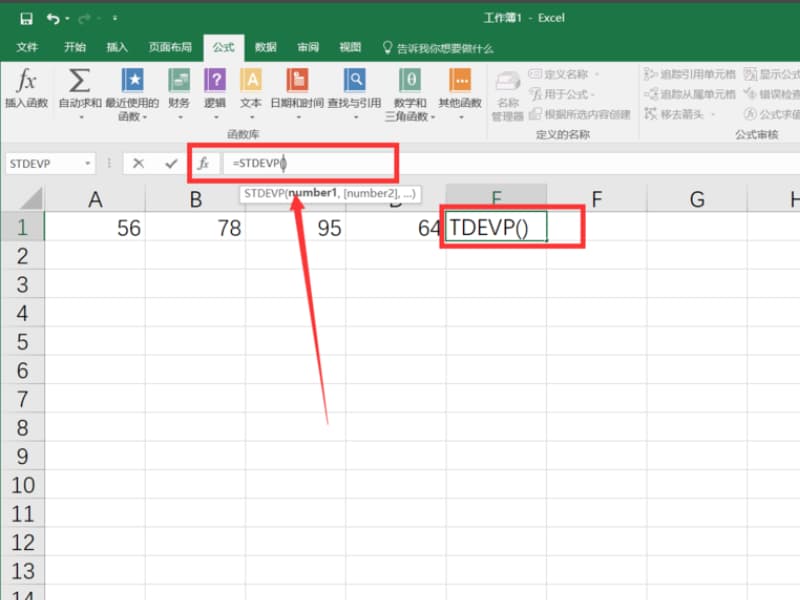
Task: Cancel the formula entry with the X button
Action: pyautogui.click(x=138, y=163)
